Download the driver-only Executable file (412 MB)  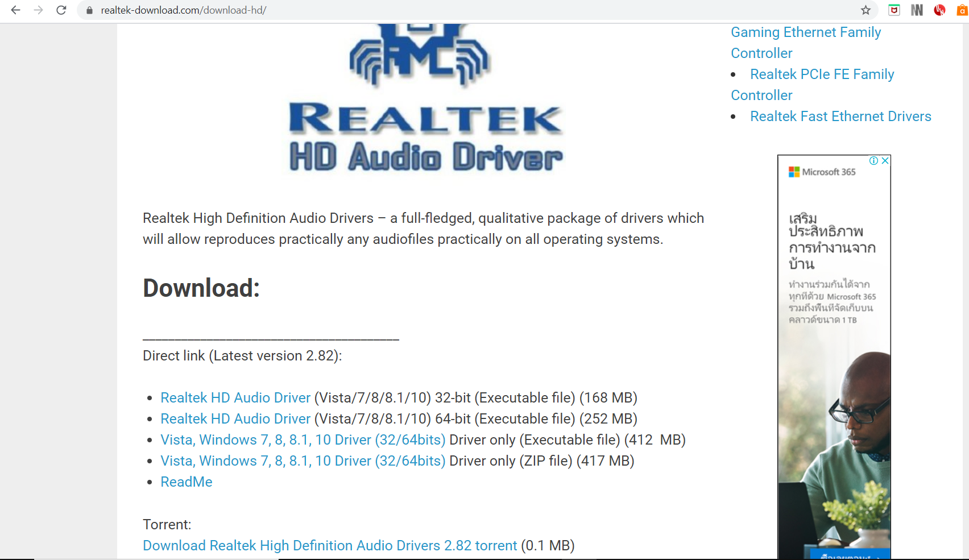(x=303, y=439)
